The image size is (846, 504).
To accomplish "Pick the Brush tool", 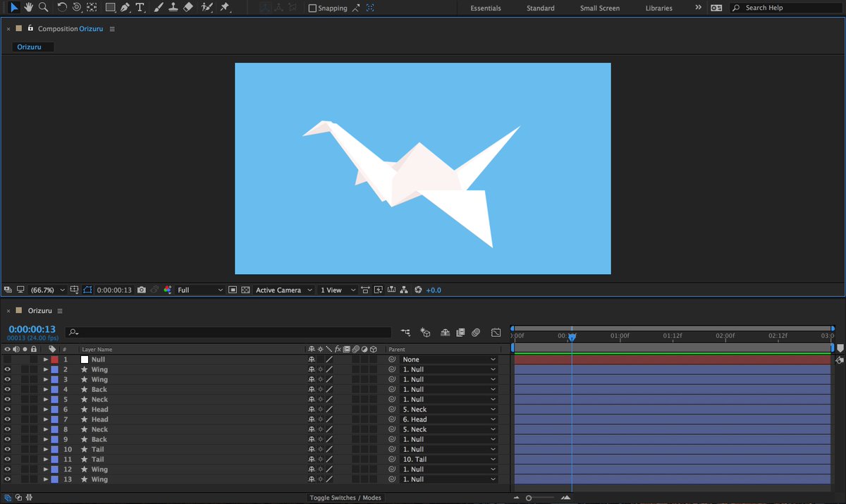I will click(158, 8).
